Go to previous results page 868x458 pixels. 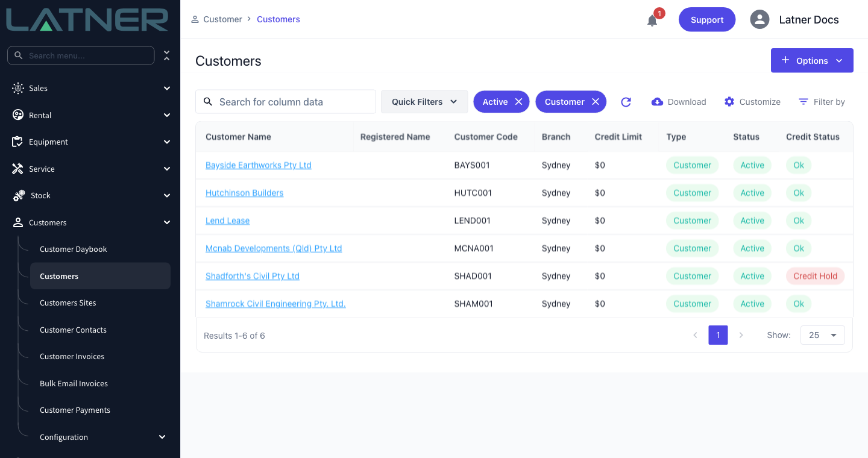point(695,335)
